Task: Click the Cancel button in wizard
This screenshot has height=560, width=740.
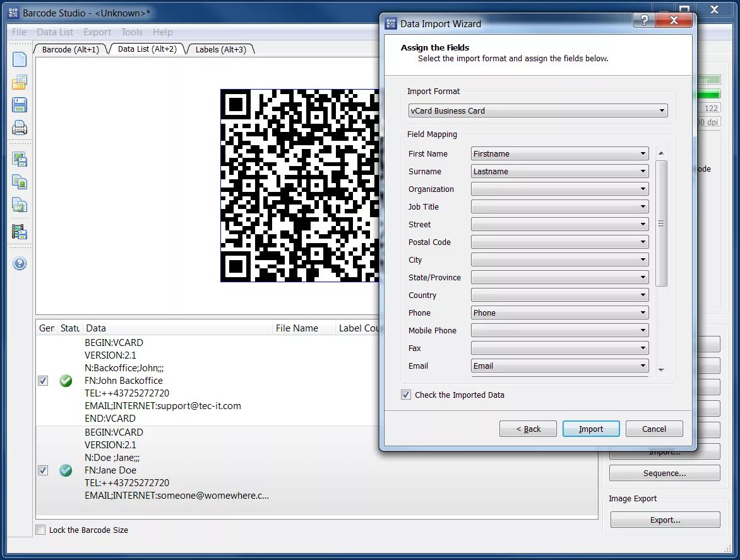Action: [x=654, y=429]
